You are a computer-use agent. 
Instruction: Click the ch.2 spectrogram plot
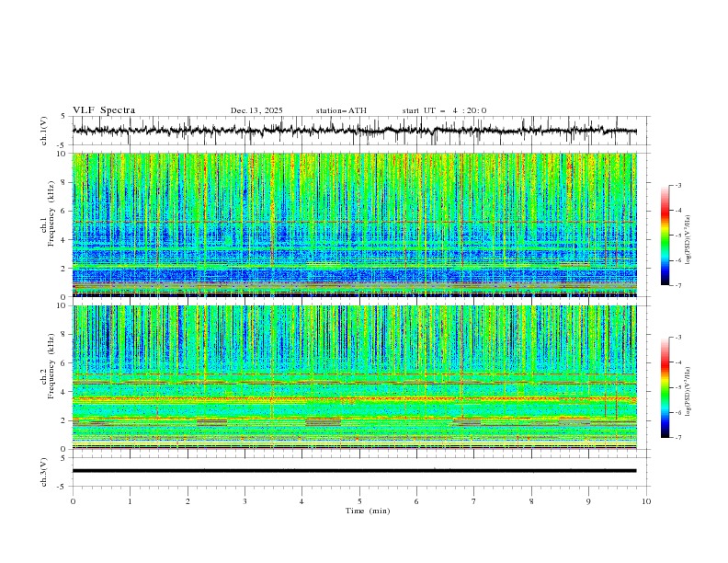coord(355,377)
